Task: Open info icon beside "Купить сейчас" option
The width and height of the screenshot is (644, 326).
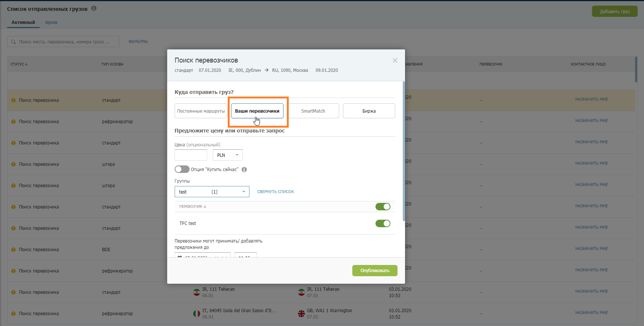Action: 244,170
